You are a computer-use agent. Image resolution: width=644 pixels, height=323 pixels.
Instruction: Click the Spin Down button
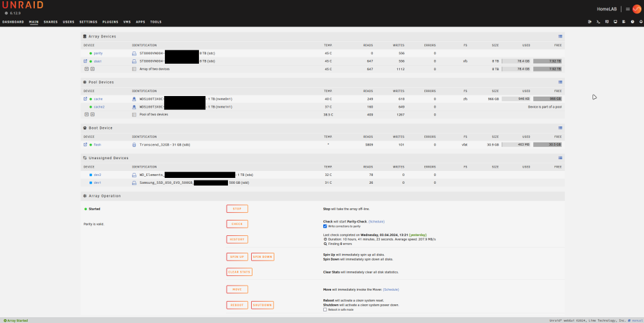click(263, 257)
